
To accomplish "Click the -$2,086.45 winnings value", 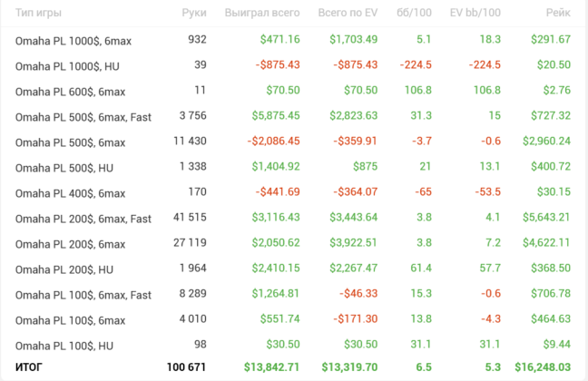I will click(x=273, y=141).
